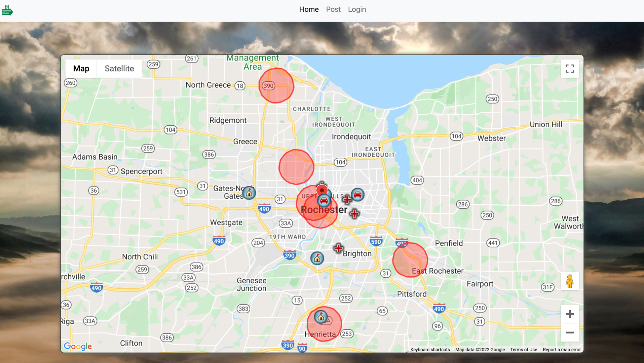Open the Terms of Use link

(x=523, y=350)
